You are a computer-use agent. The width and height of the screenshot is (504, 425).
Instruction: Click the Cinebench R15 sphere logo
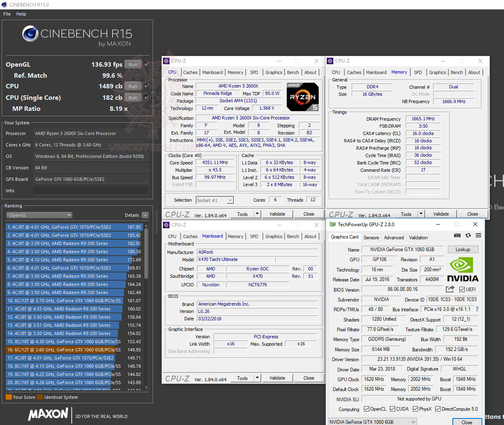point(30,34)
